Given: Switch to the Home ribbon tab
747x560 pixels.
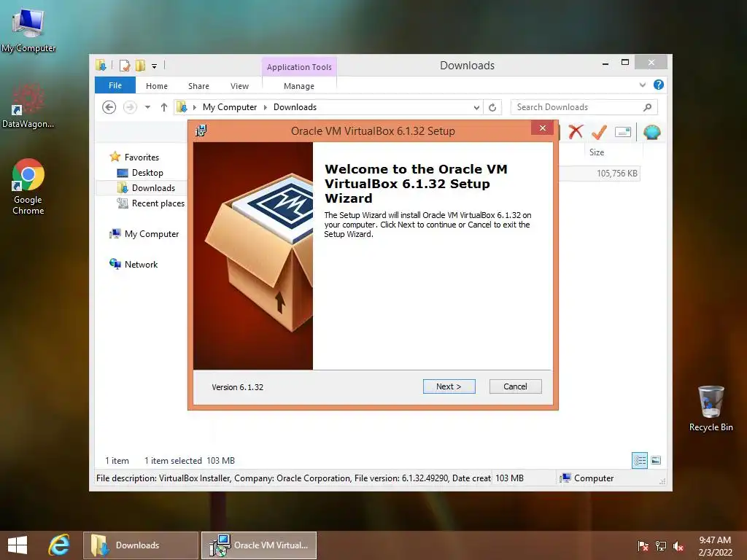Looking at the screenshot, I should pyautogui.click(x=157, y=86).
